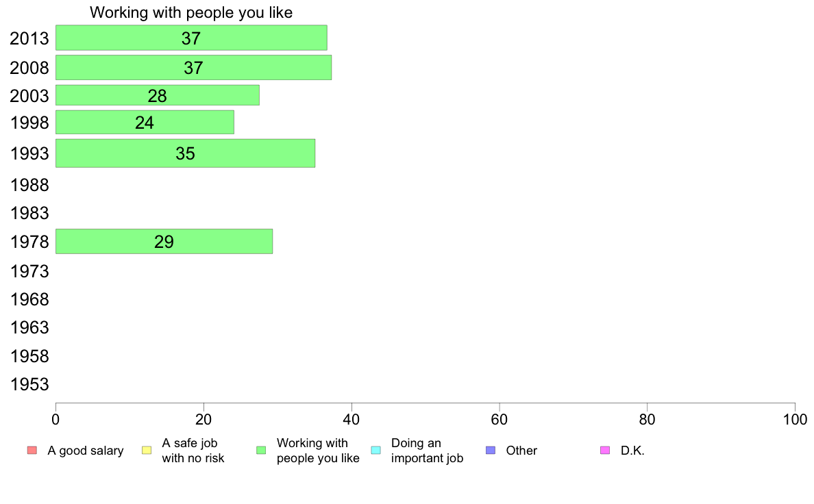Click the blue Other legend swatch

point(491,450)
